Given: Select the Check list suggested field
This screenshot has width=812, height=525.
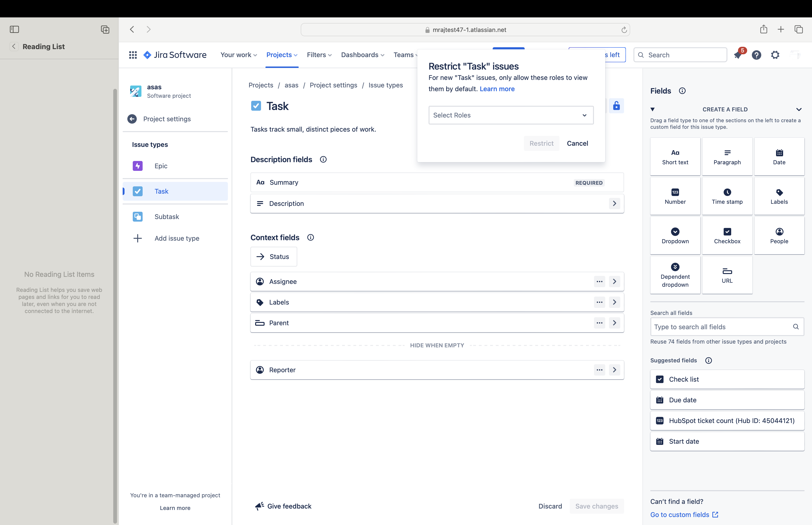Looking at the screenshot, I should coord(727,380).
